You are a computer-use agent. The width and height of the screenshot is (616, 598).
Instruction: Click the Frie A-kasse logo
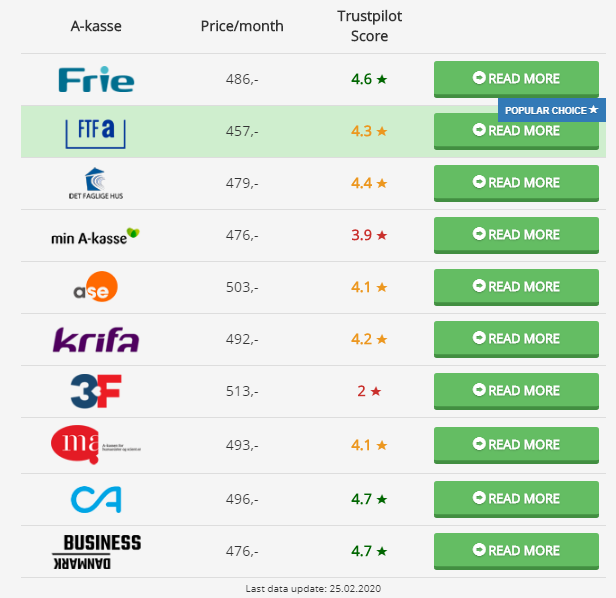click(x=96, y=79)
